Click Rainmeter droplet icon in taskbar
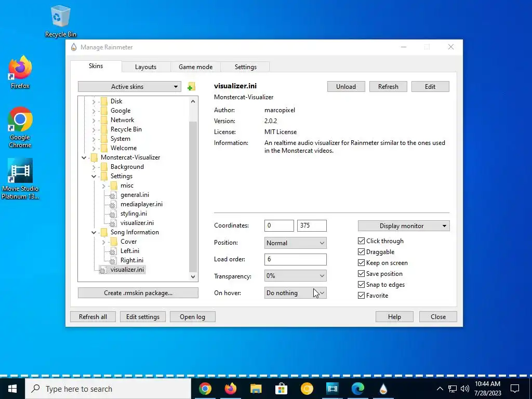This screenshot has height=399, width=532. pos(383,389)
